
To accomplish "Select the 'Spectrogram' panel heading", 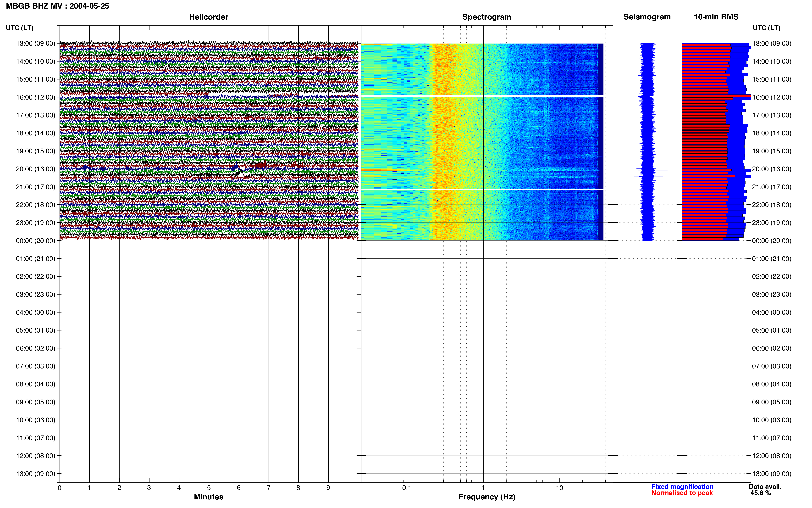I will pyautogui.click(x=487, y=17).
